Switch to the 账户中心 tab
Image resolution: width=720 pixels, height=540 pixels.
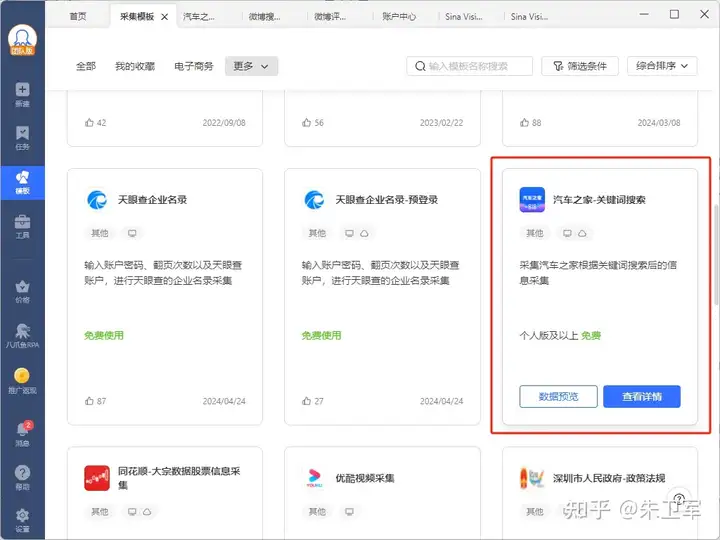click(399, 17)
